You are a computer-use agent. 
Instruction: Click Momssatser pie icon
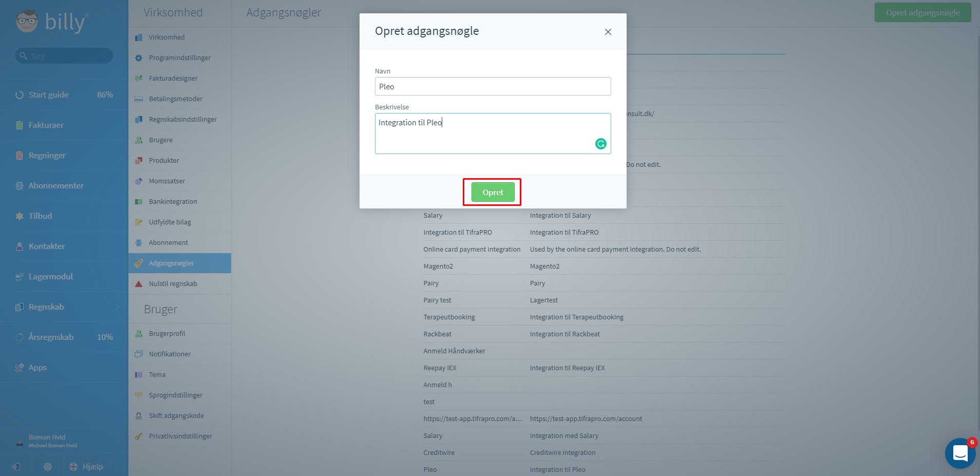[139, 181]
